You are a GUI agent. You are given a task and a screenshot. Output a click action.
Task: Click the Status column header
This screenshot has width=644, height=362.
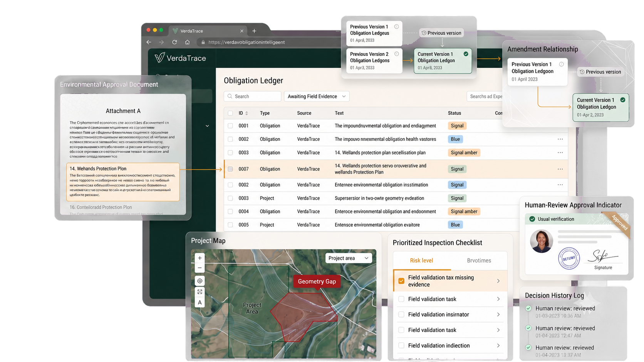454,113
